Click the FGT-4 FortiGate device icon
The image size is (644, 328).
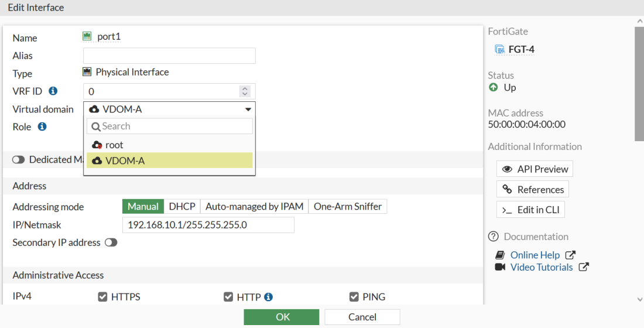pos(499,49)
